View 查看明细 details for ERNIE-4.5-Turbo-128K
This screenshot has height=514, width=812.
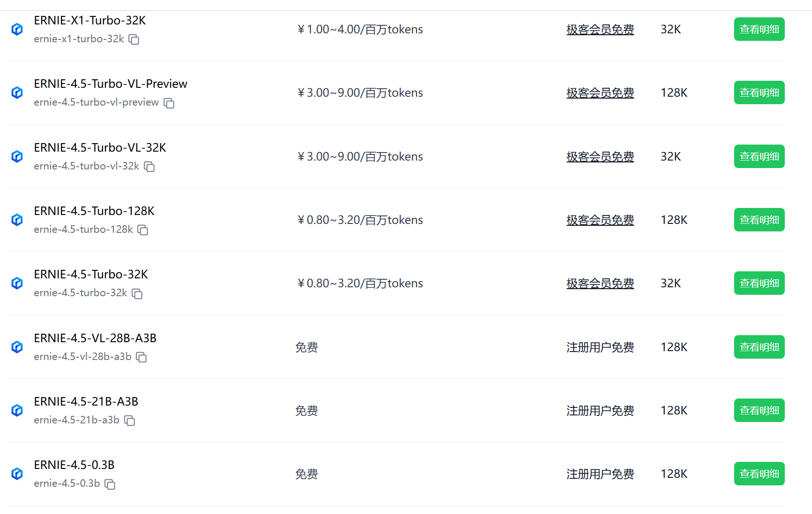click(759, 220)
